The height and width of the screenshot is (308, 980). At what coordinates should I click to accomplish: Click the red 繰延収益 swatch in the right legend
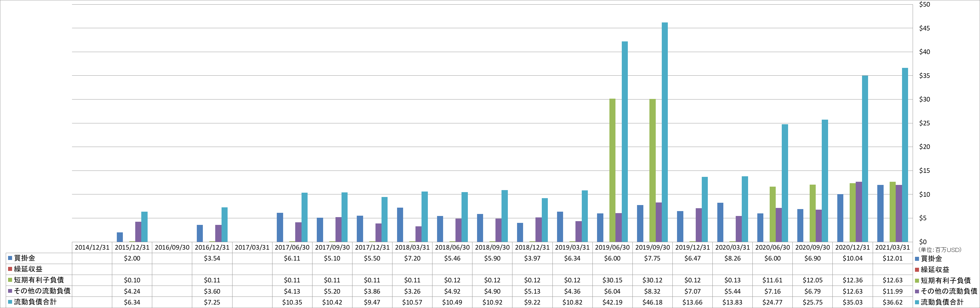[917, 270]
